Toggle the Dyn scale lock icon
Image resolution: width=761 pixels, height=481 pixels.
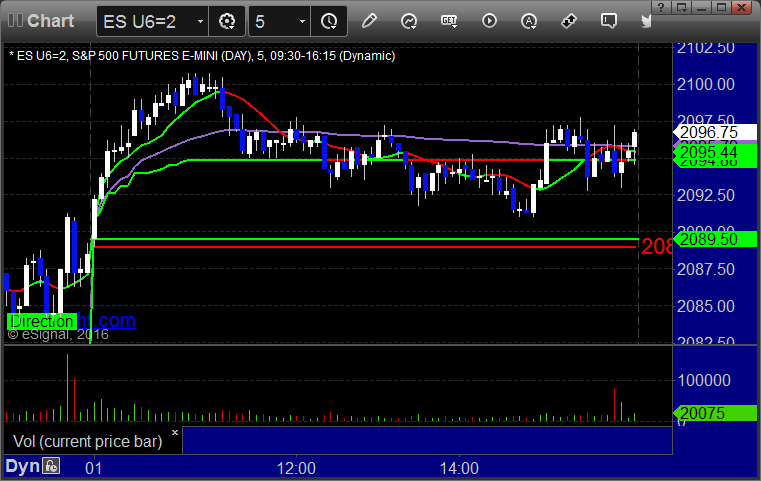pos(51,466)
